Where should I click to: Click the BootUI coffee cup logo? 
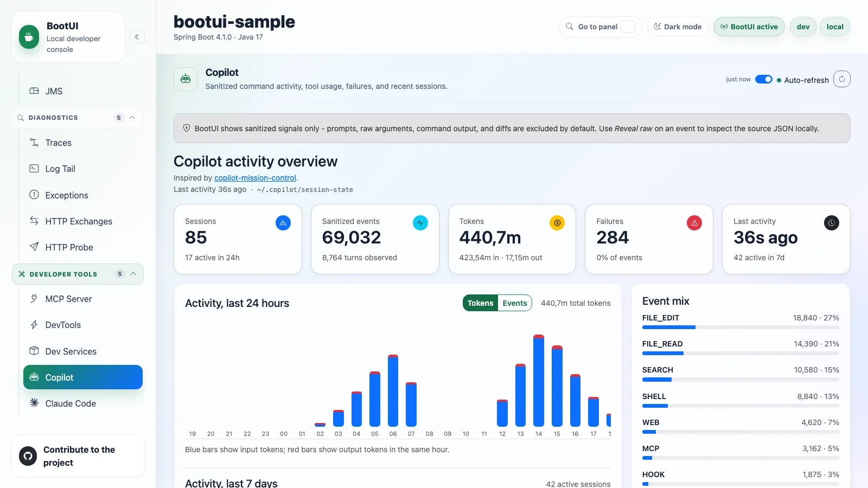29,37
